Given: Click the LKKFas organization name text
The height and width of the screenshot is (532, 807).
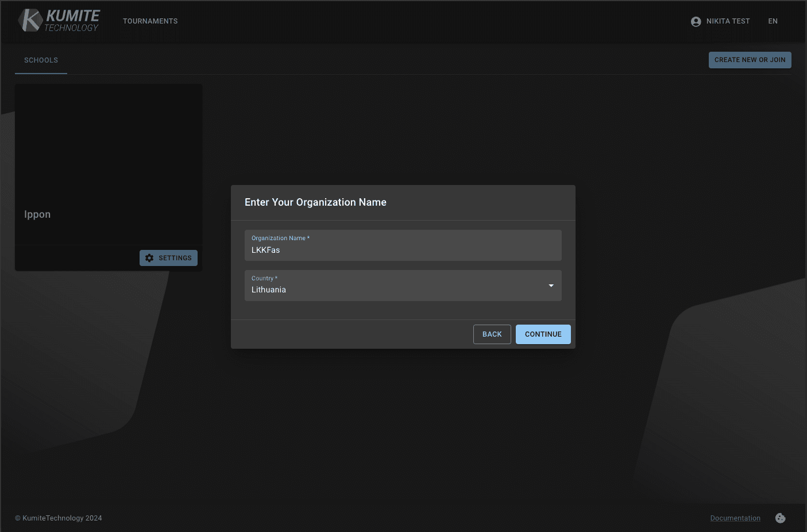Looking at the screenshot, I should 265,249.
